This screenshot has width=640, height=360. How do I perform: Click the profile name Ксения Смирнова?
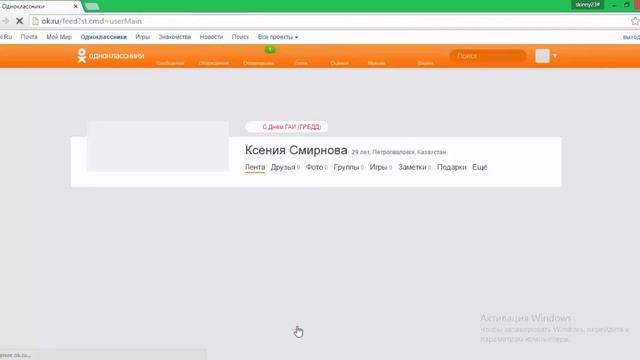[x=296, y=150]
